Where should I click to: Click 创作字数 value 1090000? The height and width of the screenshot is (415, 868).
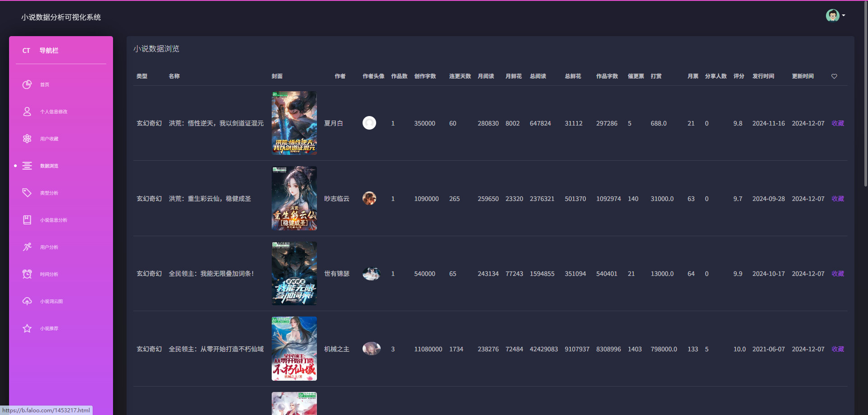pos(426,199)
